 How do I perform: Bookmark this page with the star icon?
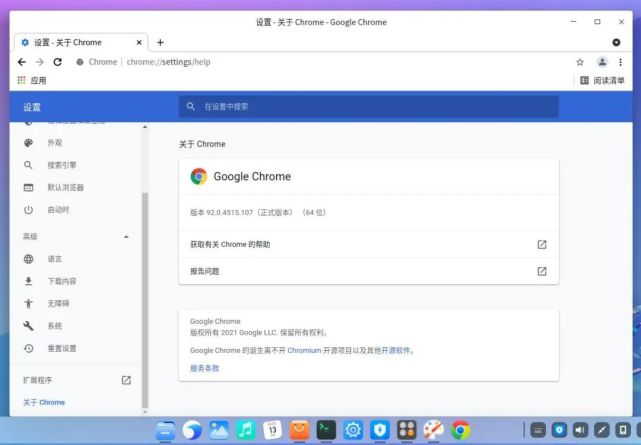coord(580,62)
